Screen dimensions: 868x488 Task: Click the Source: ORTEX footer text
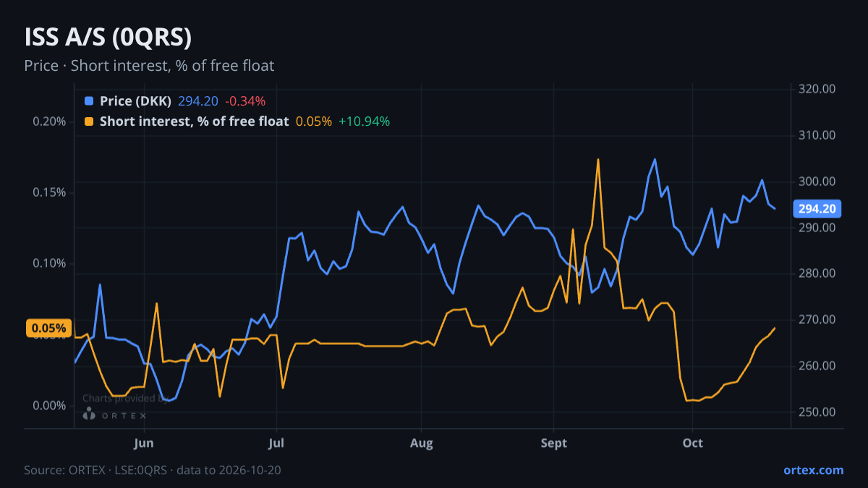pyautogui.click(x=153, y=470)
